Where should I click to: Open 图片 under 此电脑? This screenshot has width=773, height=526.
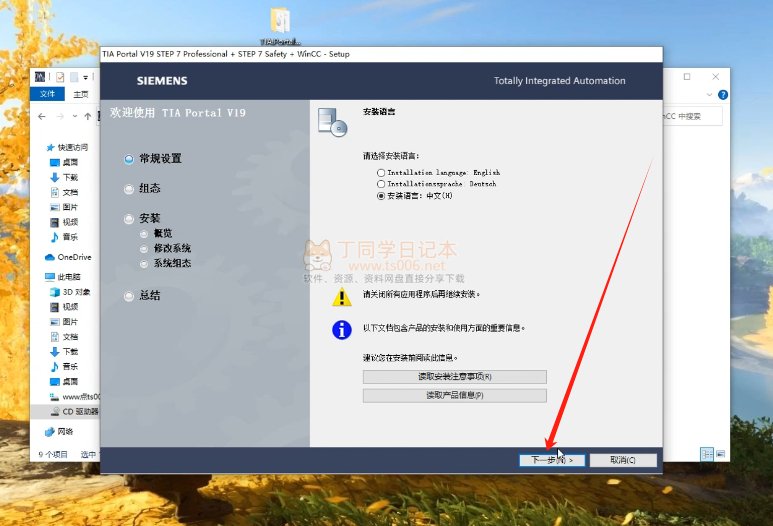(x=64, y=322)
